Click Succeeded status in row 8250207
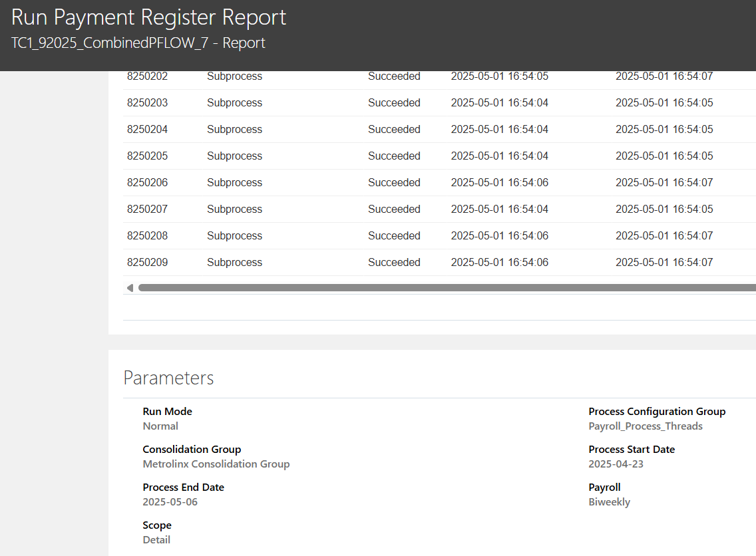Screen dimensions: 756x556 pyautogui.click(x=395, y=209)
